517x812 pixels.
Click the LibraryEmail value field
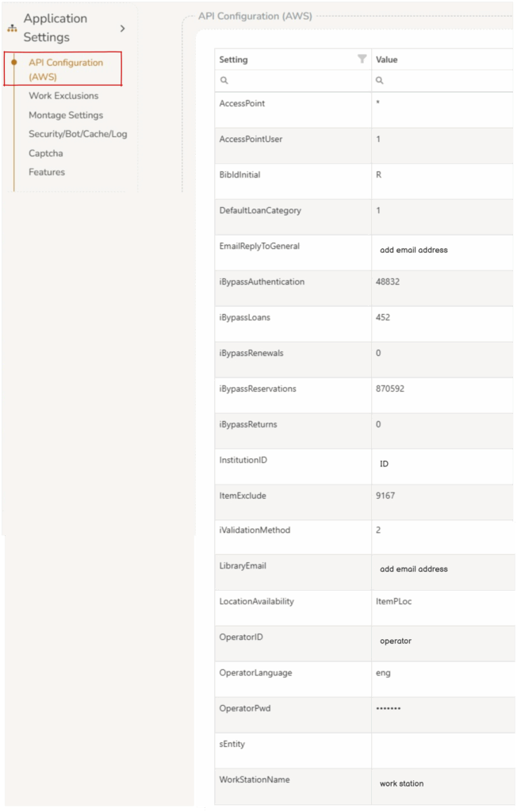click(440, 569)
